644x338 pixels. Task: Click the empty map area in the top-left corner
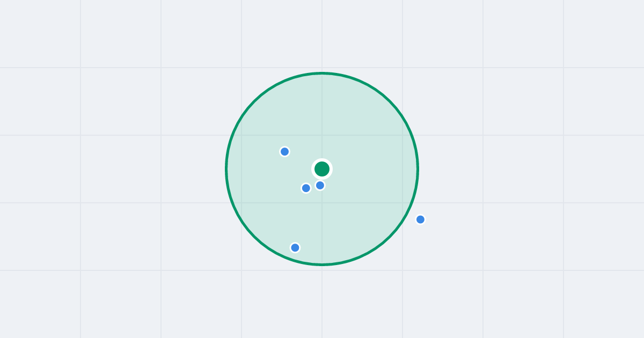[40, 34]
